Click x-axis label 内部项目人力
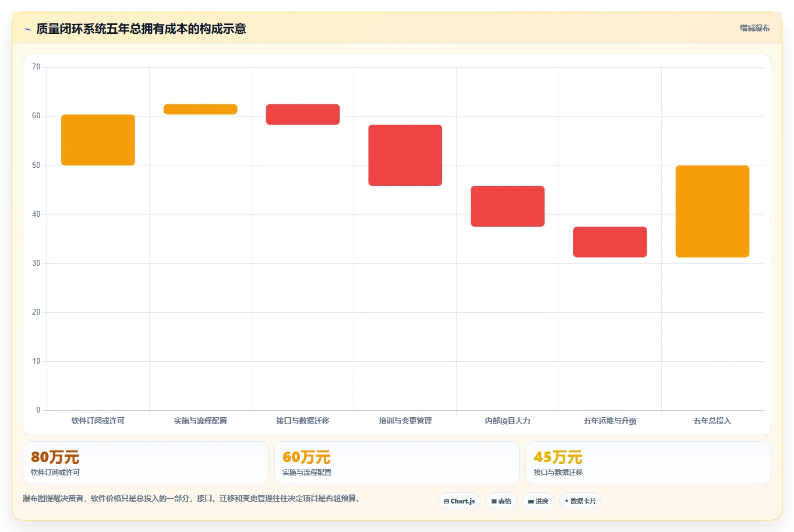 click(x=507, y=421)
